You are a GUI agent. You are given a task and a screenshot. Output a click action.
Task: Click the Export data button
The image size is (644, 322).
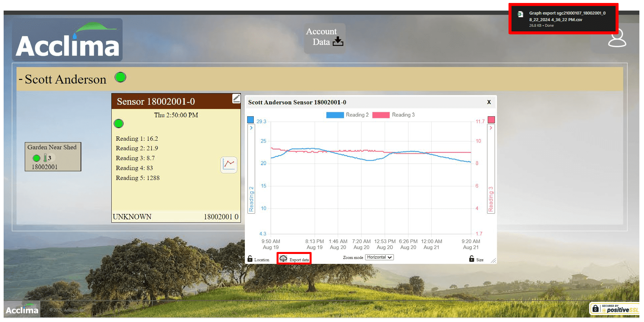tap(294, 259)
